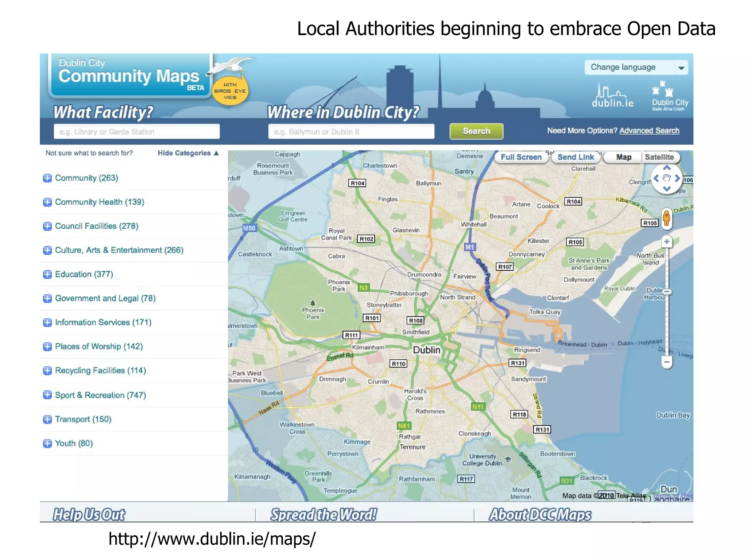
Task: Open the Advanced Search link
Action: [x=649, y=131]
